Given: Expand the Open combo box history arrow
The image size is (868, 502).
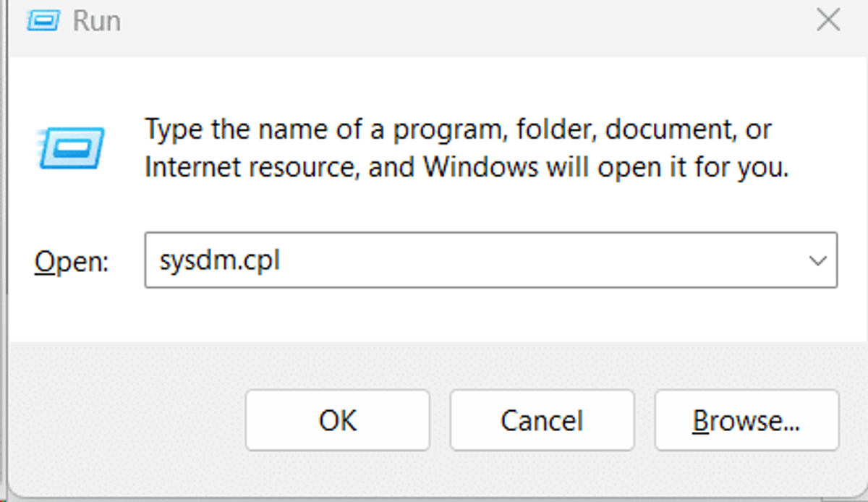Looking at the screenshot, I should tap(817, 260).
